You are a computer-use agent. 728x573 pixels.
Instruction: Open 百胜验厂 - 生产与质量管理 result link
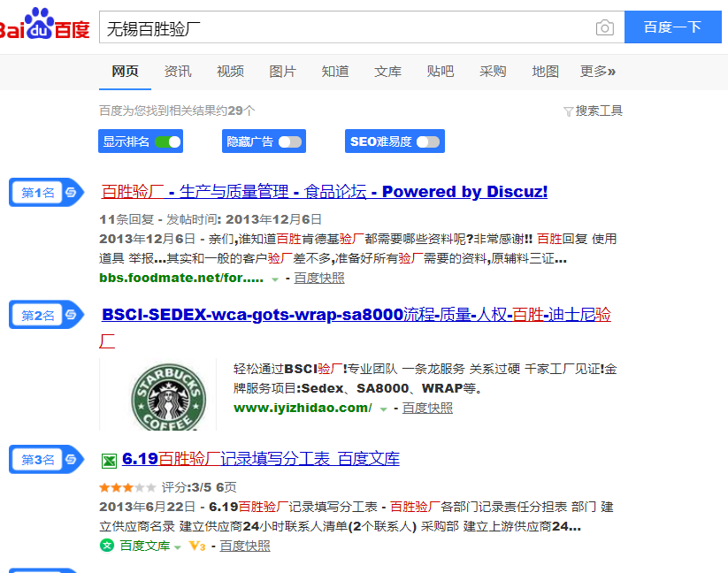pos(324,192)
